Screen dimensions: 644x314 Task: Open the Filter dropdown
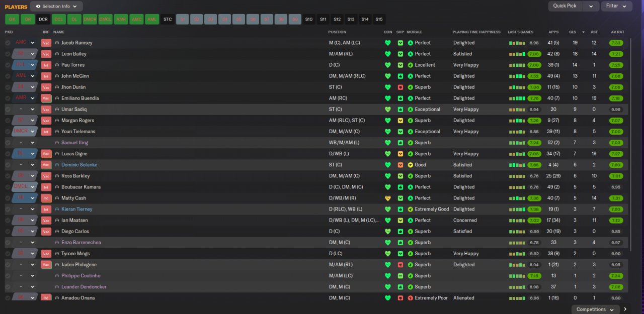[616, 6]
